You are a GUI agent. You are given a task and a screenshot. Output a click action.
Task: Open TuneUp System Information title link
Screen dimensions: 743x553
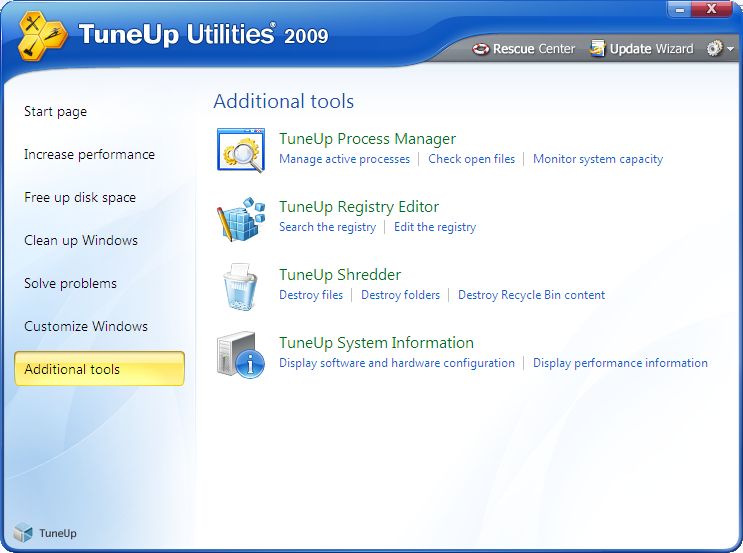[x=376, y=343]
